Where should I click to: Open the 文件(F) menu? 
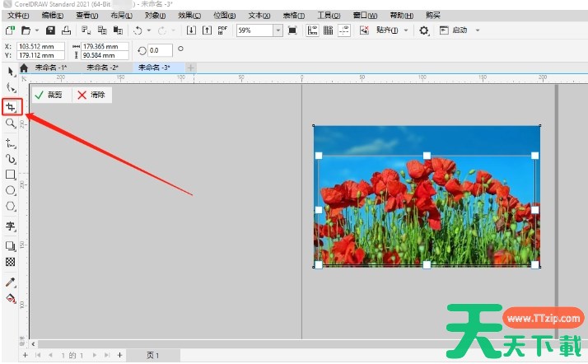point(18,16)
